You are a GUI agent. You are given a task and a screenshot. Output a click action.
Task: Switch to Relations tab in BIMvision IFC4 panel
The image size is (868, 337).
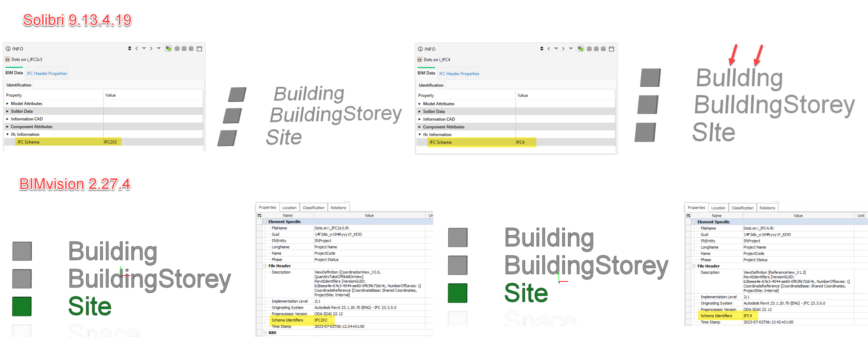click(767, 208)
